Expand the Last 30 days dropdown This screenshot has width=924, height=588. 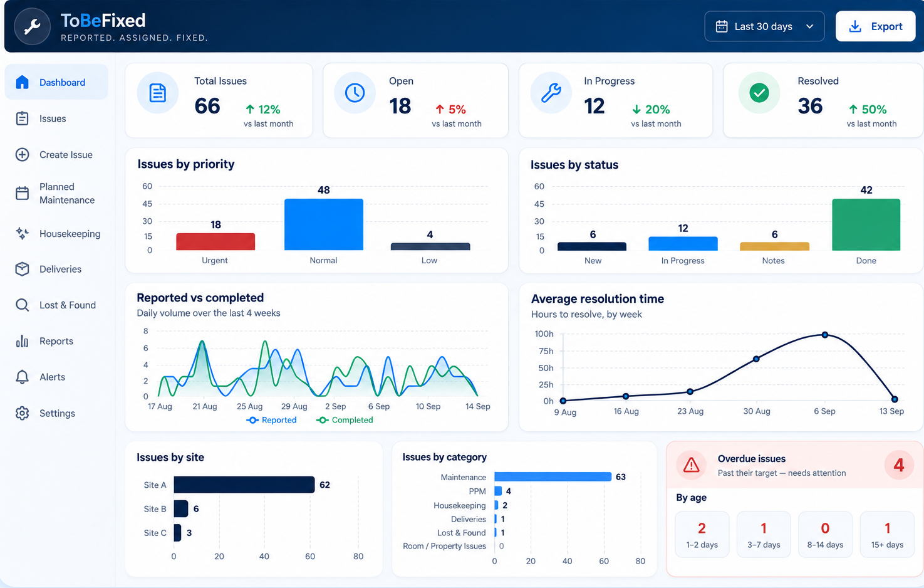pos(764,26)
